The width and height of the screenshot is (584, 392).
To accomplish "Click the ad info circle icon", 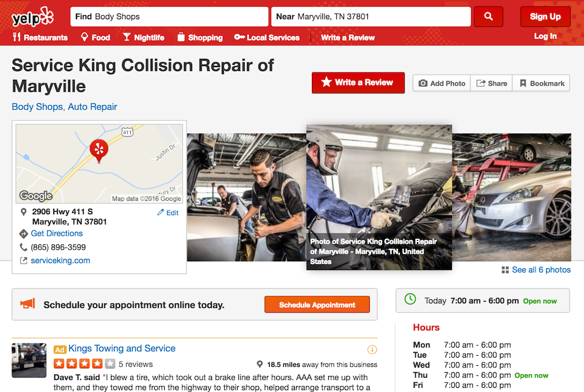I will pyautogui.click(x=371, y=349).
